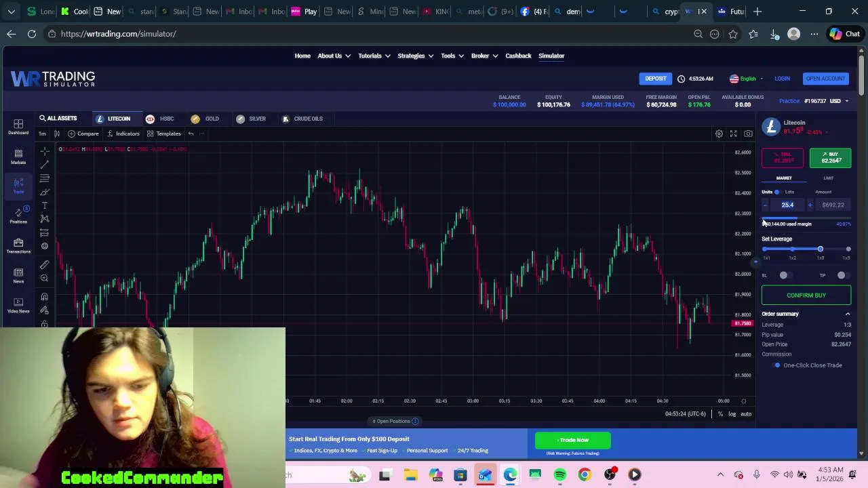This screenshot has width=868, height=488.
Task: Expand the Tutorials dropdown
Action: click(374, 56)
